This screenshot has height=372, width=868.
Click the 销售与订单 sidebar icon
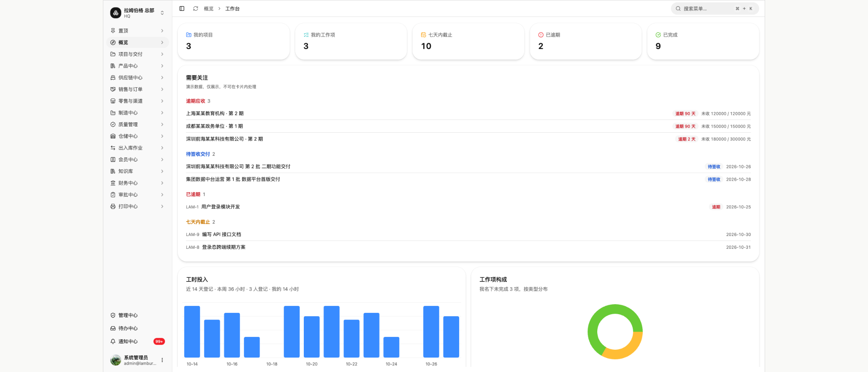pos(113,89)
